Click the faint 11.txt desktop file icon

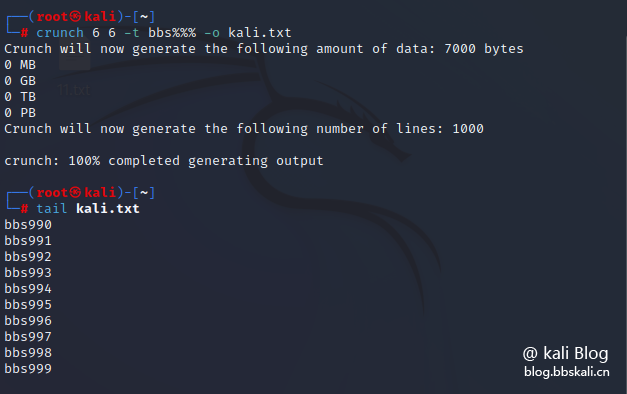(74, 74)
